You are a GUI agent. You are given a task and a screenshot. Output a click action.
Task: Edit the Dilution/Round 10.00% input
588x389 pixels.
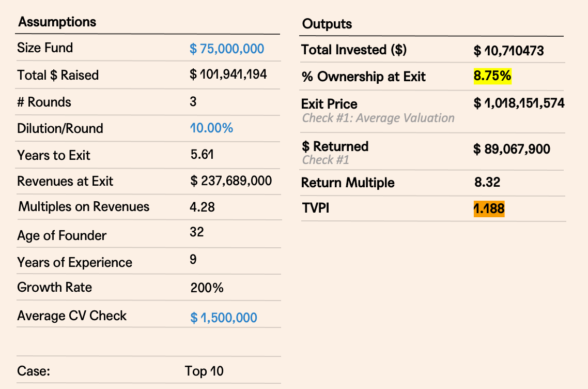211,128
